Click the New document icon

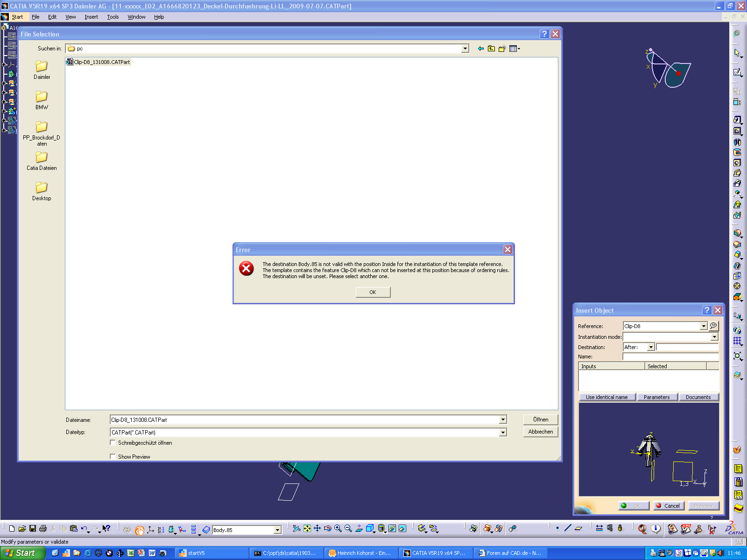12,529
